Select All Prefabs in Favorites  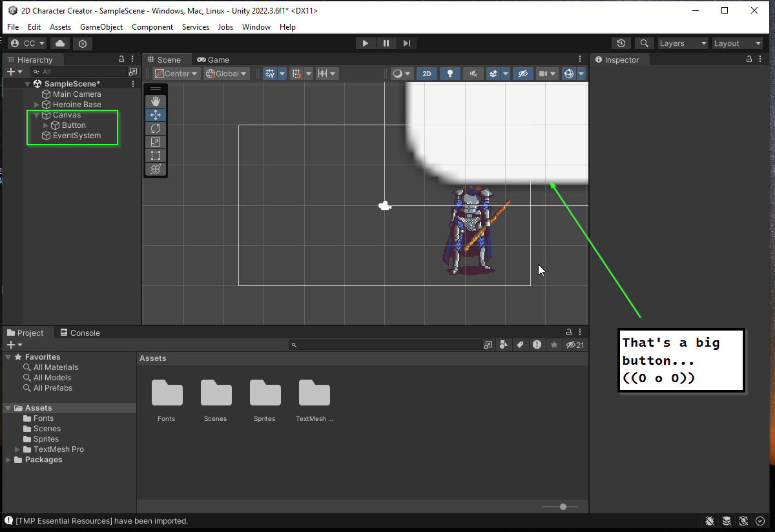click(x=53, y=388)
